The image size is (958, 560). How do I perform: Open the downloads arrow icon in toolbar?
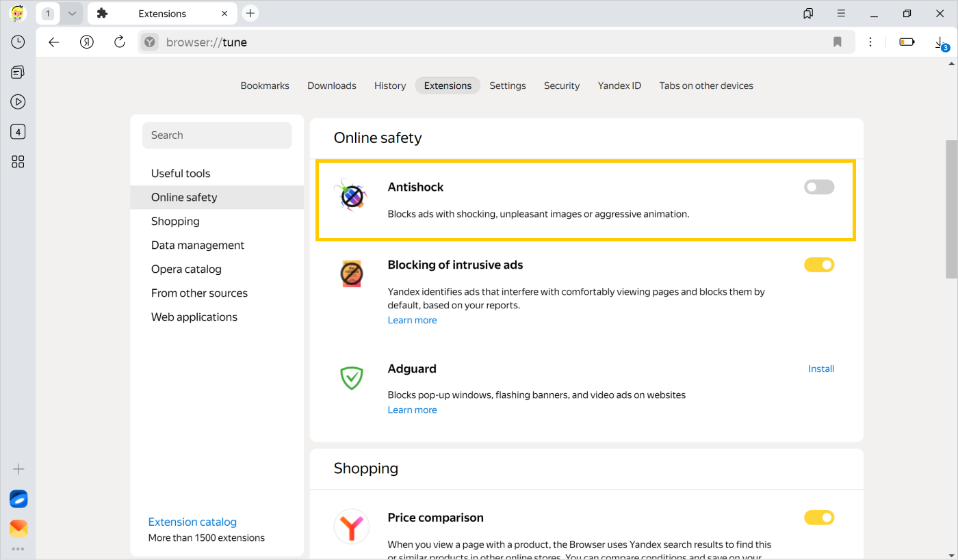pos(940,42)
